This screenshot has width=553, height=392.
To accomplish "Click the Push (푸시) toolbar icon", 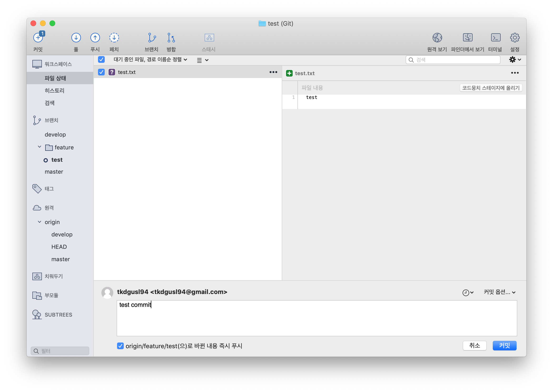I will (95, 38).
